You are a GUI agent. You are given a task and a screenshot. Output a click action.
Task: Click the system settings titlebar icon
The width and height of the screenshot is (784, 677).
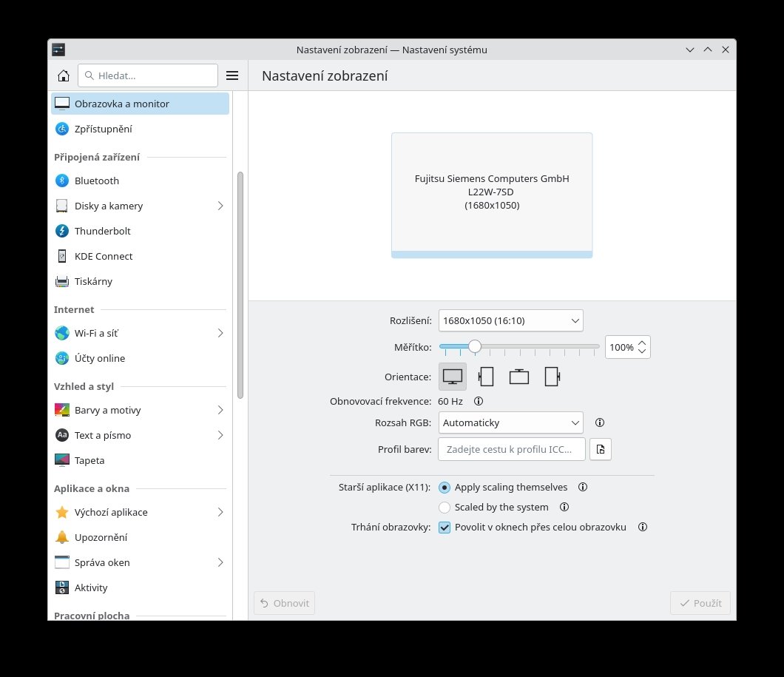pos(58,50)
